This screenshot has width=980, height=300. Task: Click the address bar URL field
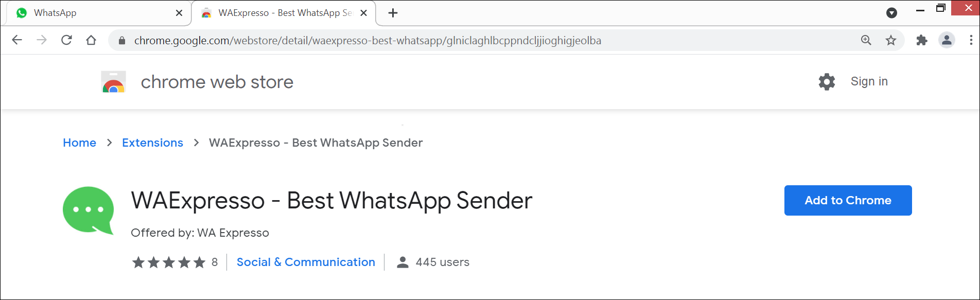(463, 40)
